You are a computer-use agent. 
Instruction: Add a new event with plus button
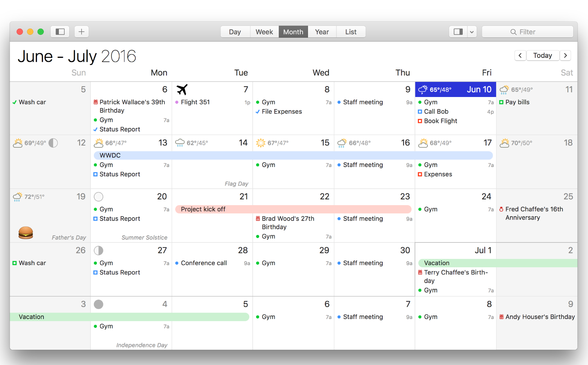[x=81, y=32]
